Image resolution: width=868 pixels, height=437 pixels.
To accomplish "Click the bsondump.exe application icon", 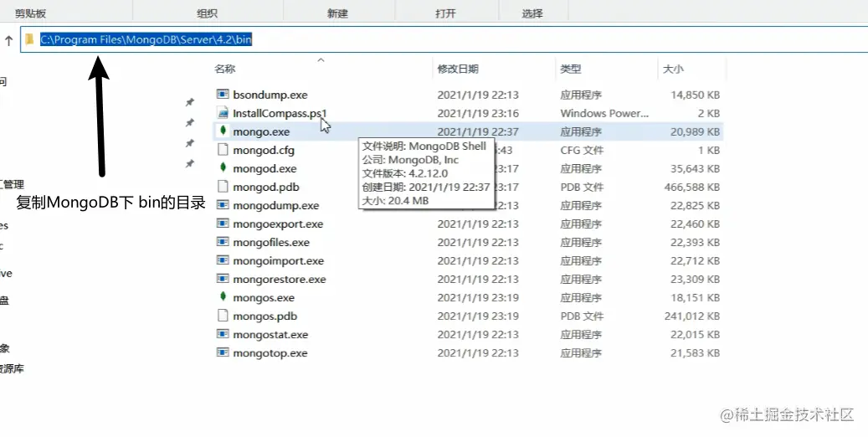I will [223, 95].
